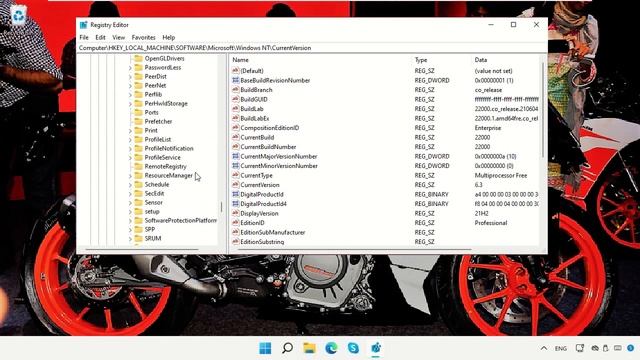Click the EditionID string icon
The image size is (640, 360).
236,222
